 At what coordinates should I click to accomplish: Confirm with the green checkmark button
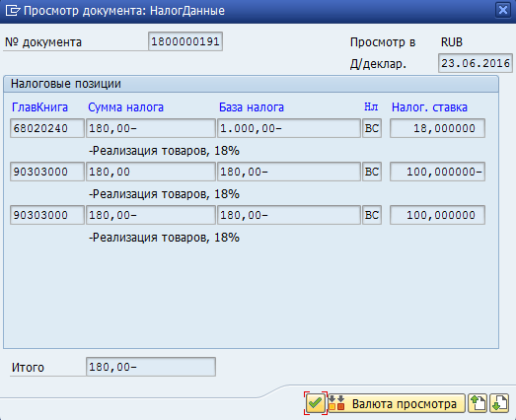click(316, 403)
